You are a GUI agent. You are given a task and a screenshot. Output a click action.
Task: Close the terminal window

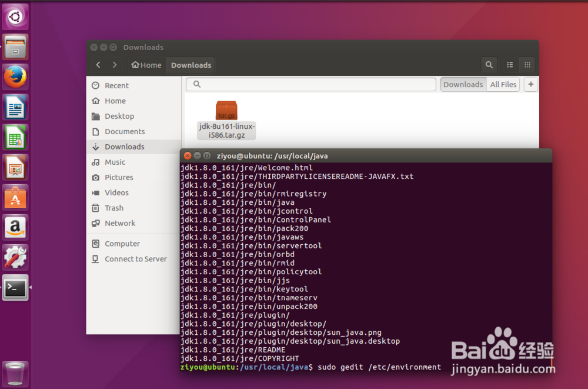point(188,156)
